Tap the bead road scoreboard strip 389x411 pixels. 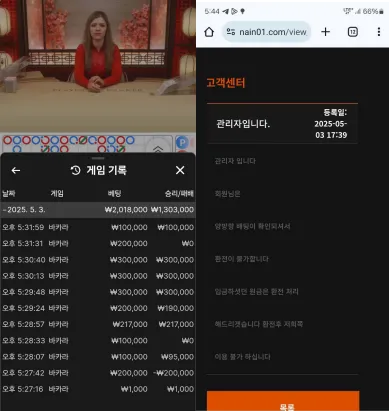click(87, 144)
